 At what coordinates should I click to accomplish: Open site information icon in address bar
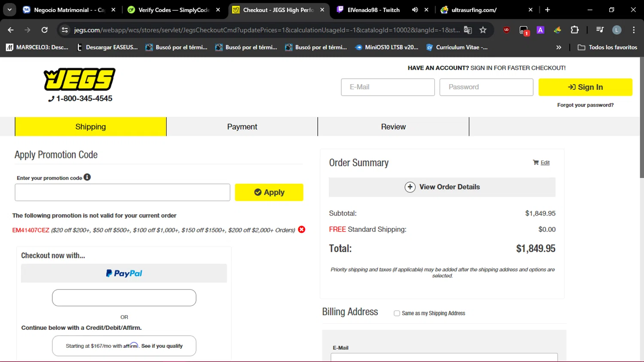point(65,30)
